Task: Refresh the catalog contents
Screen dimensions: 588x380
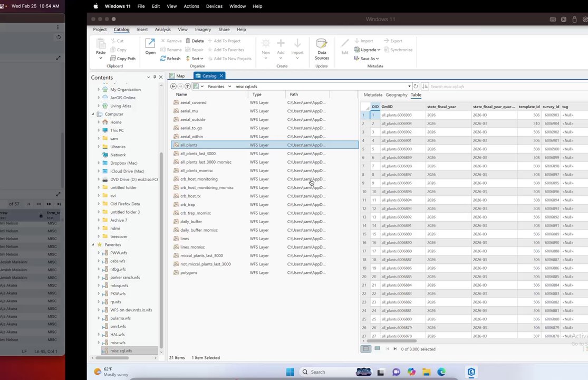Action: (170, 59)
